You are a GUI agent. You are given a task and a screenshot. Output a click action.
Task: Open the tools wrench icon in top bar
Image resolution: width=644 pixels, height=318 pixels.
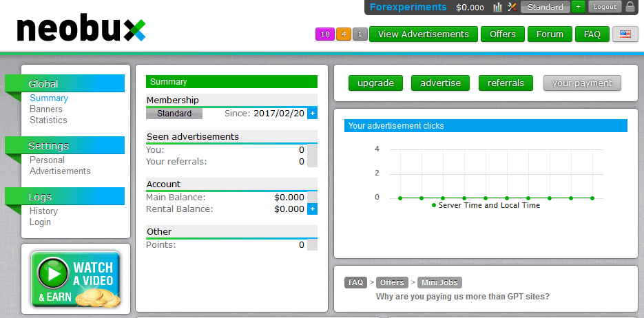[x=512, y=7]
